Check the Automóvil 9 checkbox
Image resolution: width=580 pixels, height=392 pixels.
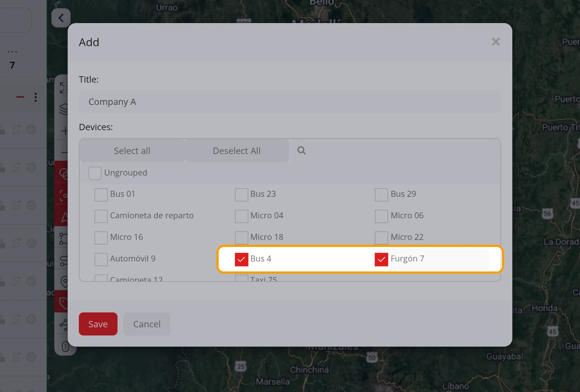(101, 259)
